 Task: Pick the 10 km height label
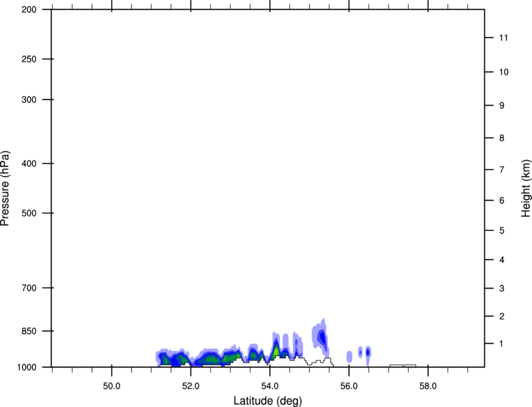(x=503, y=72)
